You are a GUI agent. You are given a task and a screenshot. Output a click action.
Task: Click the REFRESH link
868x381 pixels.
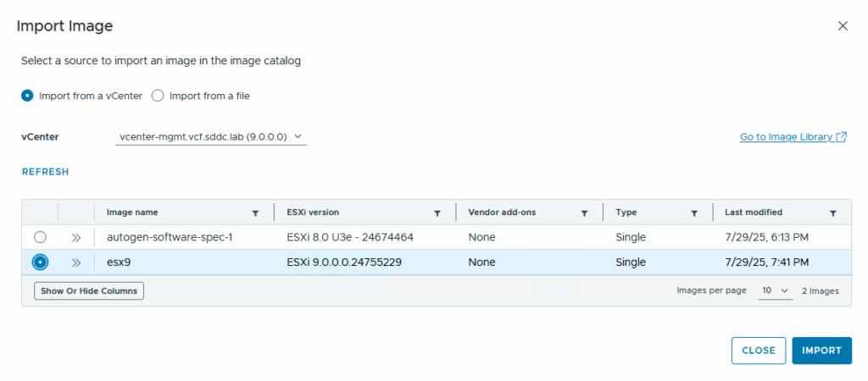(45, 172)
